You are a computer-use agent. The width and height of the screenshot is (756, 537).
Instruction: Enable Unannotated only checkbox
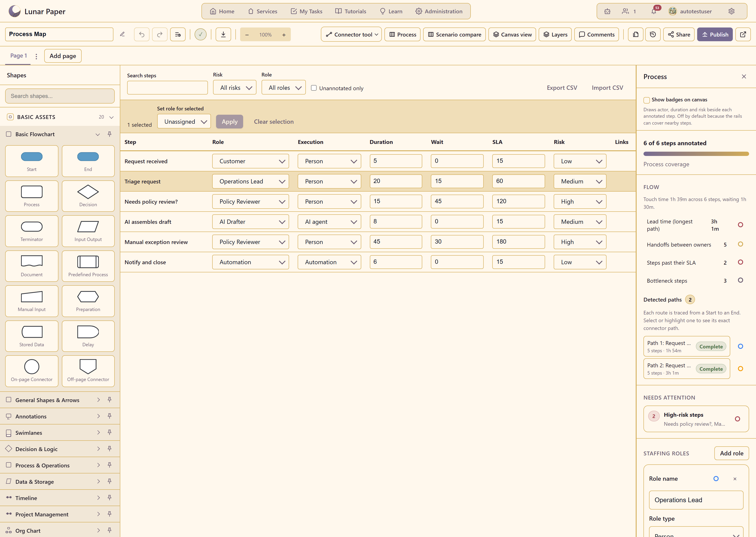[x=314, y=88]
